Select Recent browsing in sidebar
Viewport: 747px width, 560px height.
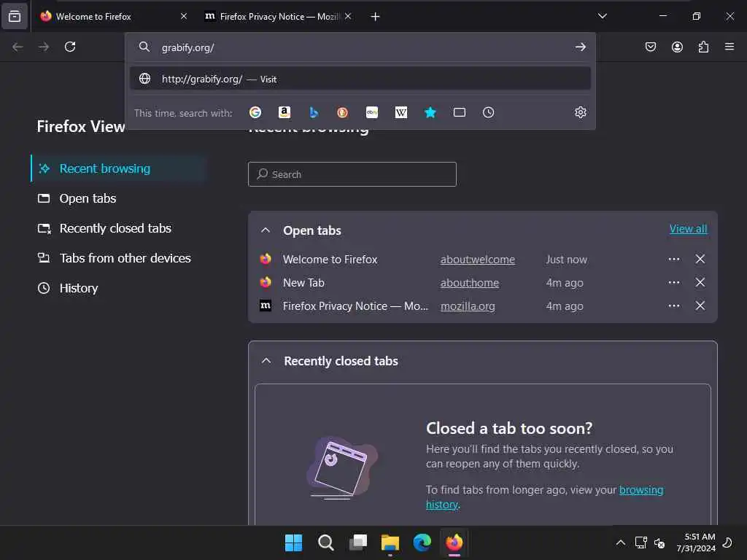(x=118, y=168)
